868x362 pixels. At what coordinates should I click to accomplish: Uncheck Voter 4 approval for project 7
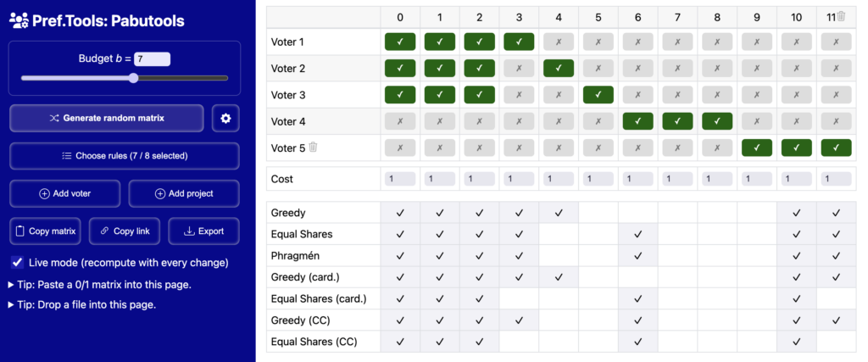coord(677,121)
